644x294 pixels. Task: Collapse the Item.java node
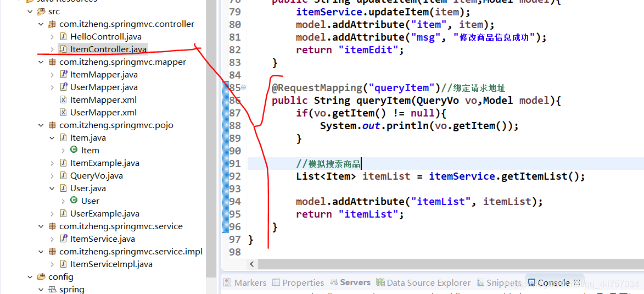(x=52, y=138)
